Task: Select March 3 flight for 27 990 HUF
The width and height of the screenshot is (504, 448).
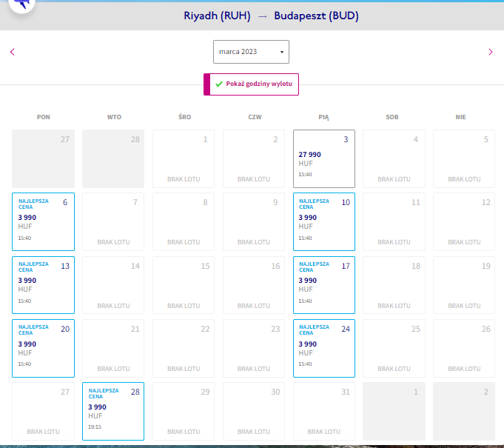Action: click(x=324, y=159)
